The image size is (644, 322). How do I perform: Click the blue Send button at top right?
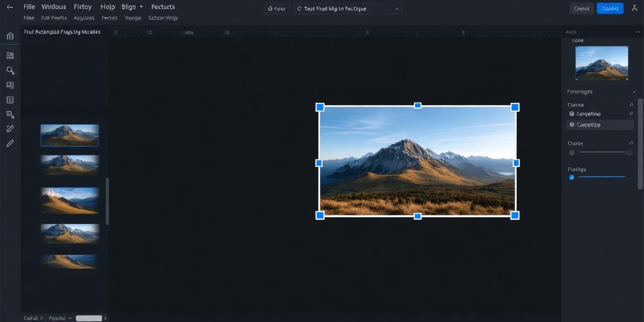[610, 8]
